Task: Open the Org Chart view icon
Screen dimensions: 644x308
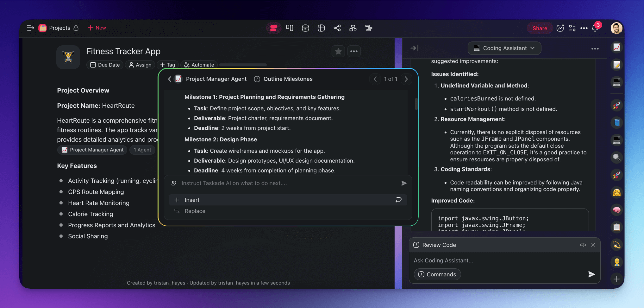Action: tap(353, 28)
